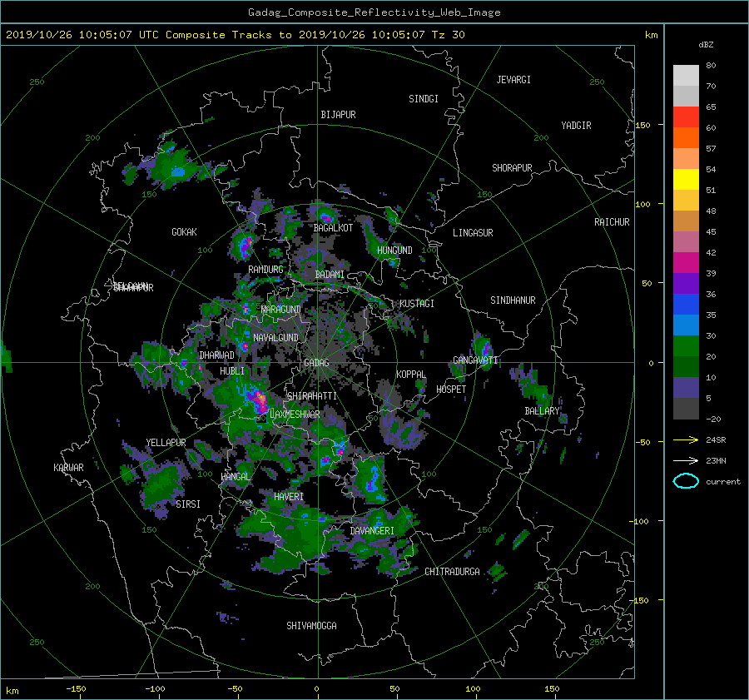Screen dimensions: 749x700
Task: Click the KUSTAGI city label
Action: [417, 304]
